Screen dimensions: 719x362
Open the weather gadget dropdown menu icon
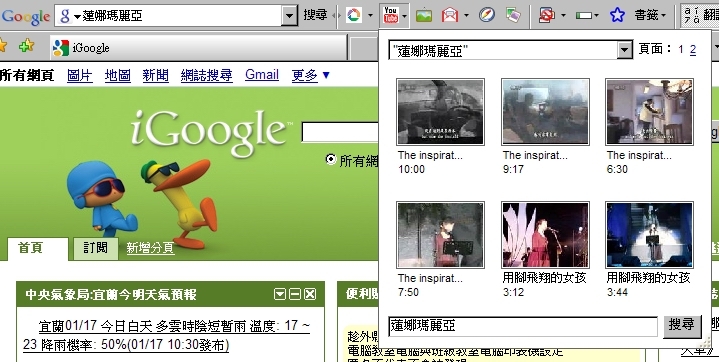pyautogui.click(x=280, y=294)
